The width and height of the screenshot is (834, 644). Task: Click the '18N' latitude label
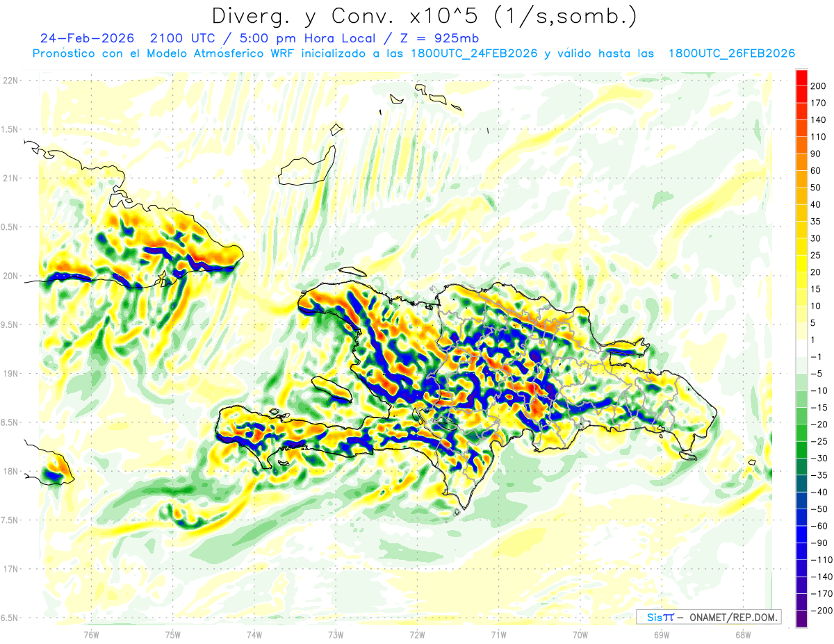pyautogui.click(x=10, y=472)
